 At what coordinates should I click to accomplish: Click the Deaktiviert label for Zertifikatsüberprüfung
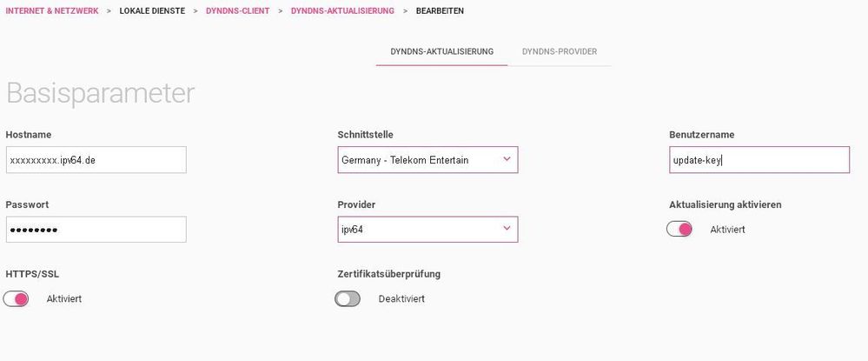click(401, 299)
